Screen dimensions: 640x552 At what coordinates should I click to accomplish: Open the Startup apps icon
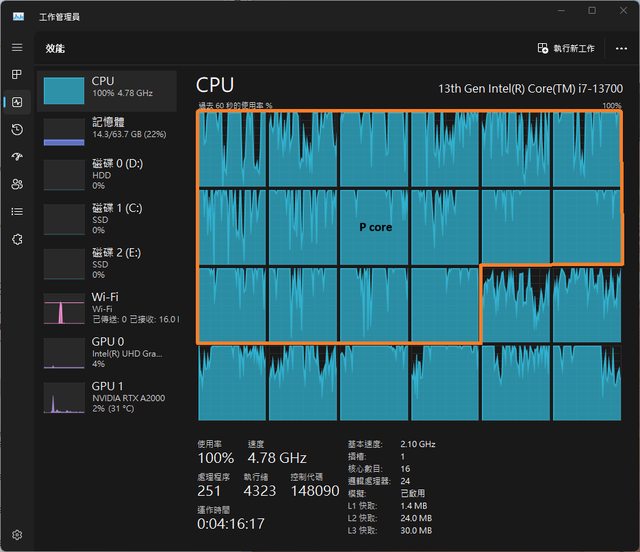(x=17, y=157)
